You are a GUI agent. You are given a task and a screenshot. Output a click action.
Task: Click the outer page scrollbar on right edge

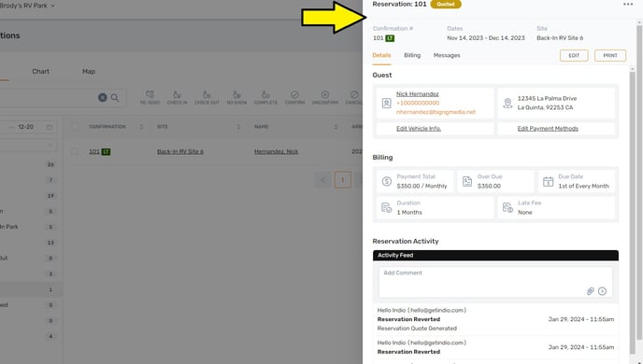[x=639, y=182]
